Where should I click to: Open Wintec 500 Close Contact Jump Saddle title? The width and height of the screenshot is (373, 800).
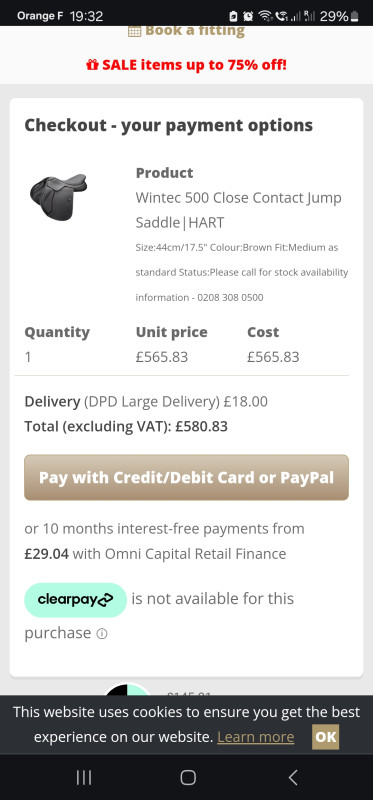pos(238,210)
